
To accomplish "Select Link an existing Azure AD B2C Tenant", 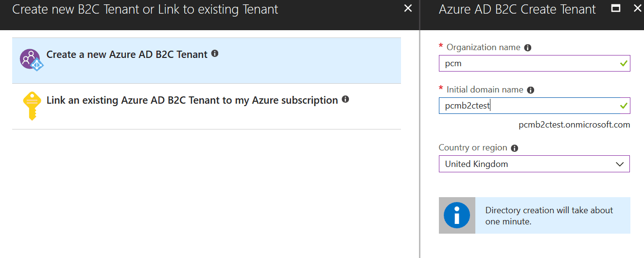I will click(207, 107).
